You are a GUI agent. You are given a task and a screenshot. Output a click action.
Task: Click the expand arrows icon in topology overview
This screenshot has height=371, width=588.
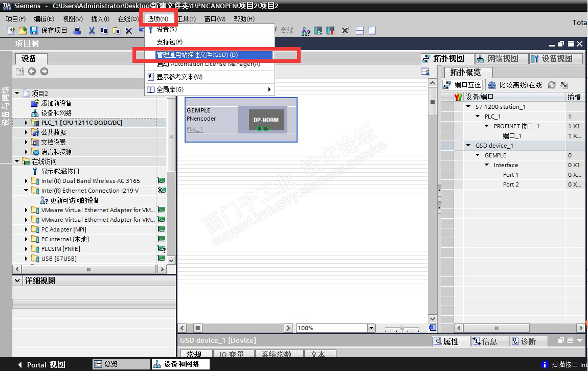click(x=563, y=85)
